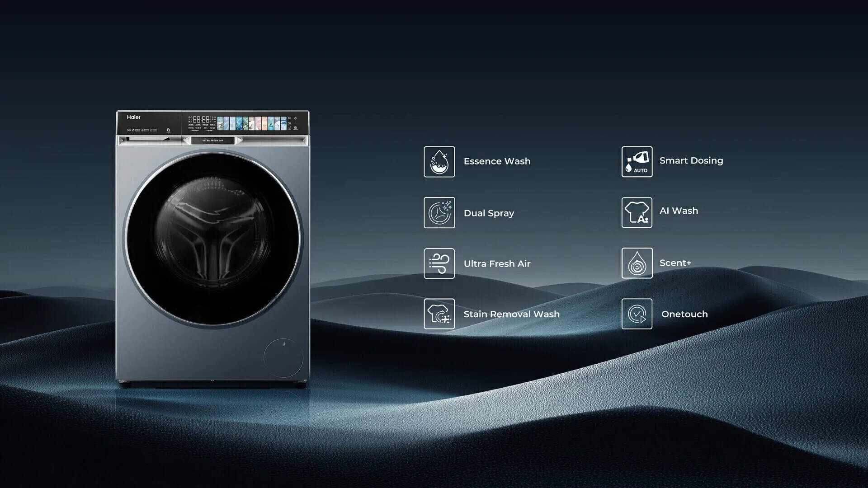Click the Ultra Fresh Air feature label

coord(497,263)
